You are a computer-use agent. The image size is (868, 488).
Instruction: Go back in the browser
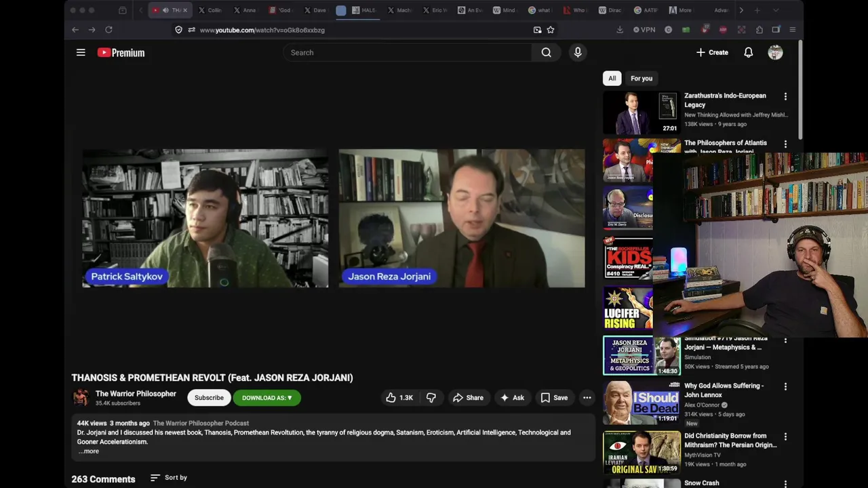75,30
